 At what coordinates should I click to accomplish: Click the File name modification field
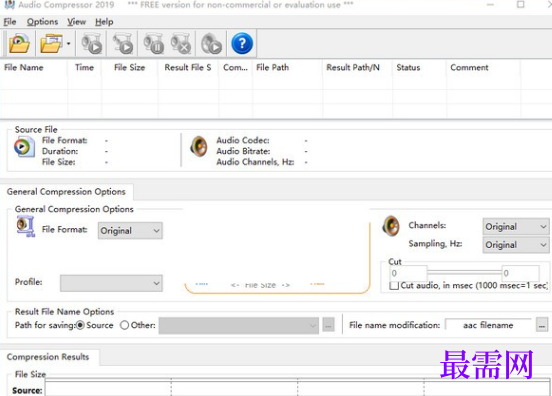point(488,325)
